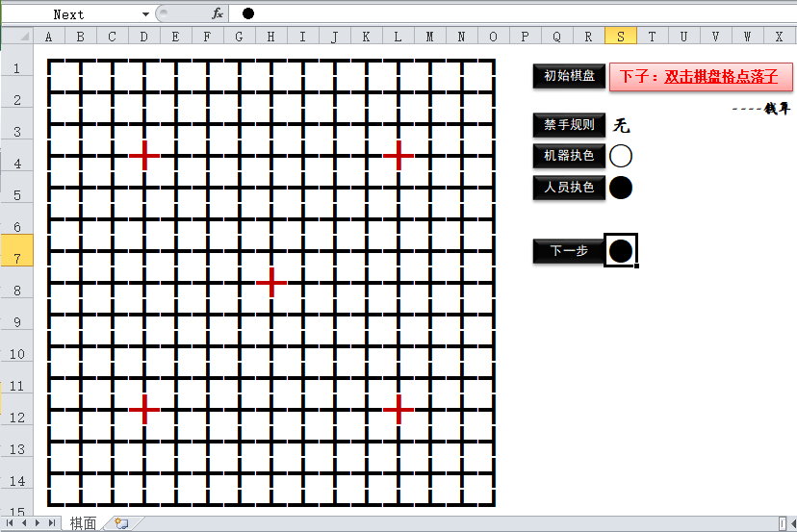
Task: Click the Select All corner triangle
Action: 24,37
